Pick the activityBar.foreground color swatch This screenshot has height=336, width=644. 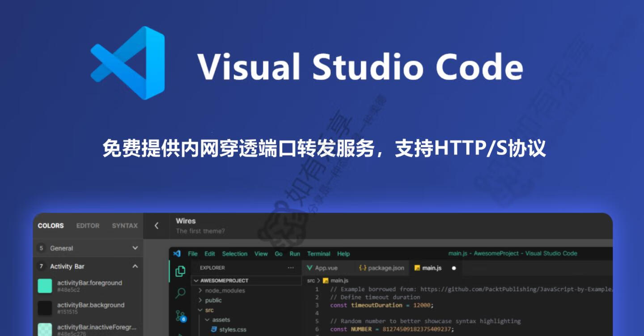[x=45, y=286]
